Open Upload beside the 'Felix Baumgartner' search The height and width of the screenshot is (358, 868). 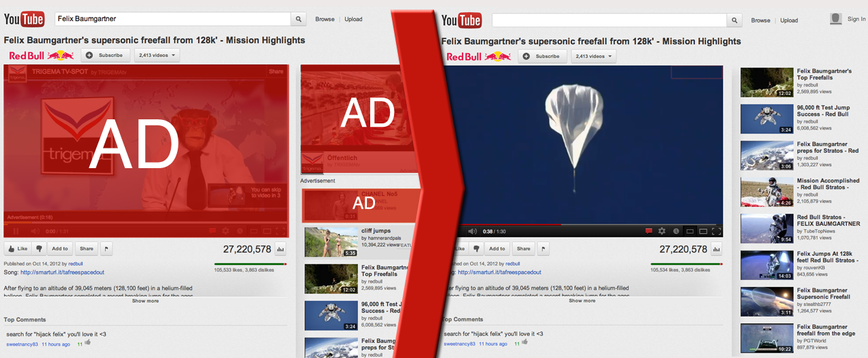click(353, 19)
